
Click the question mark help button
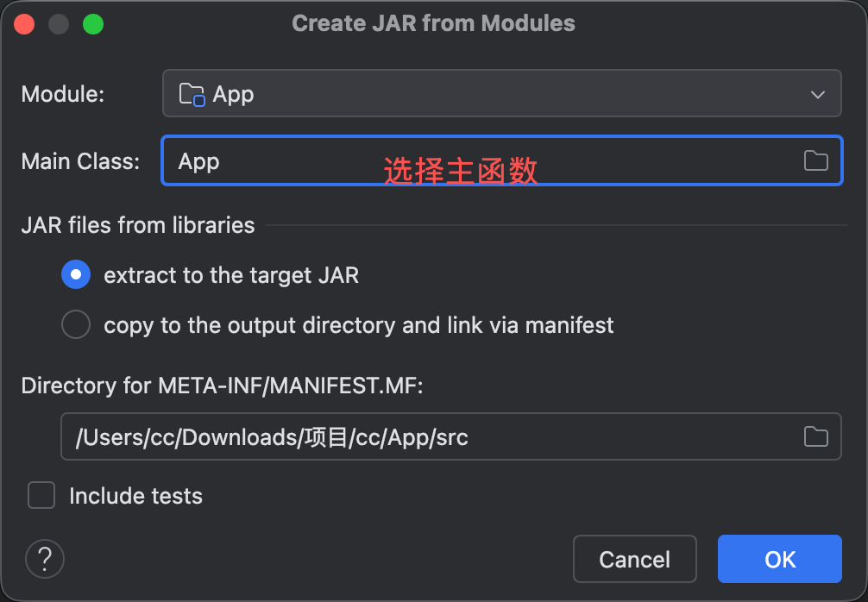click(x=45, y=559)
